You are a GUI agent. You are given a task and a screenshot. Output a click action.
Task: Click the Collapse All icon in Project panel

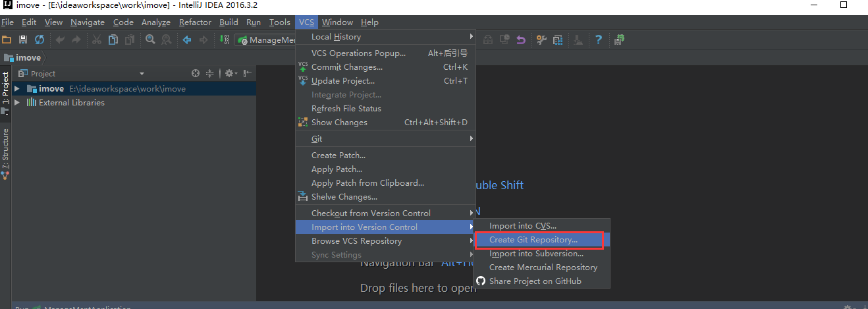[x=210, y=73]
